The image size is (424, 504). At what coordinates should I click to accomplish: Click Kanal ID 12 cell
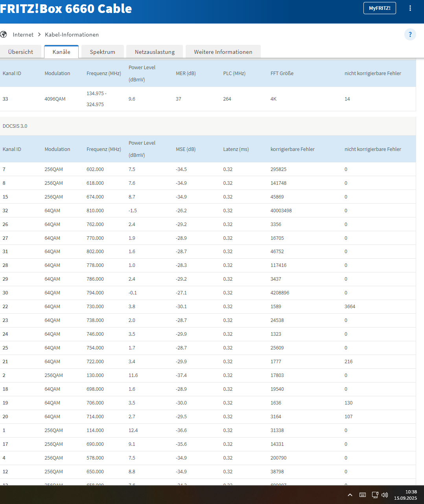click(x=5, y=472)
